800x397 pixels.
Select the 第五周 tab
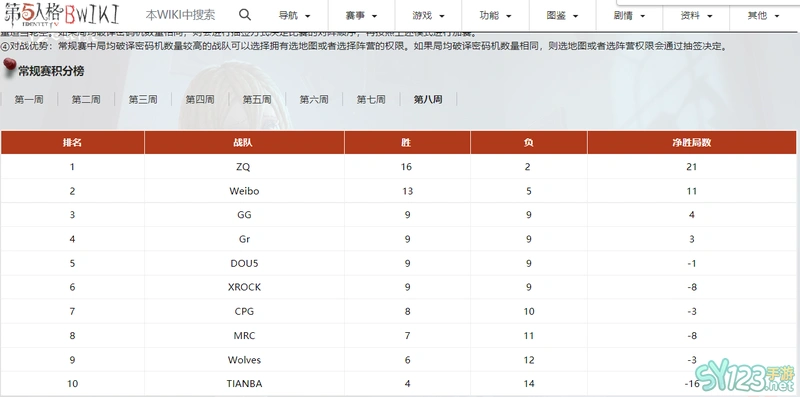tap(257, 100)
